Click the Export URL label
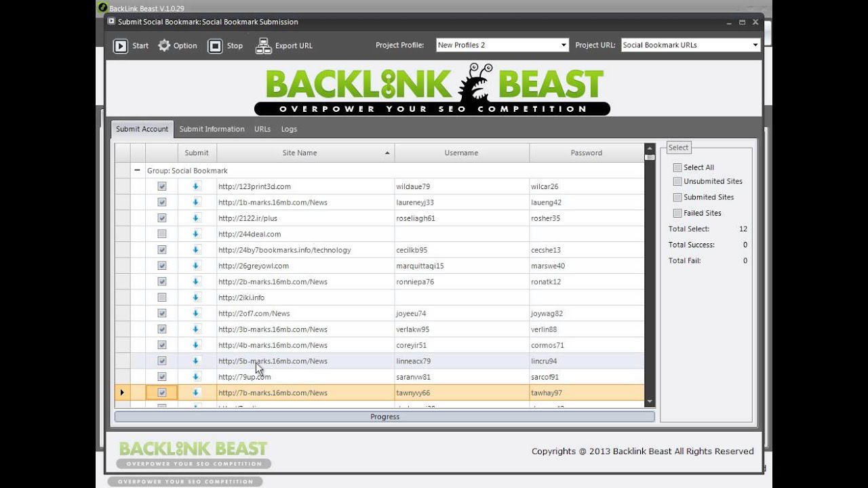This screenshot has height=488, width=868. [x=294, y=46]
